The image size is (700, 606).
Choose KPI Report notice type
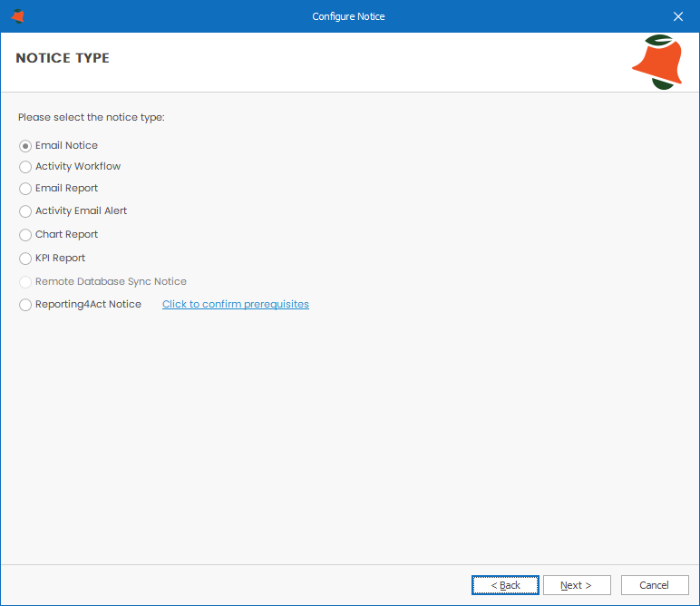coord(25,259)
